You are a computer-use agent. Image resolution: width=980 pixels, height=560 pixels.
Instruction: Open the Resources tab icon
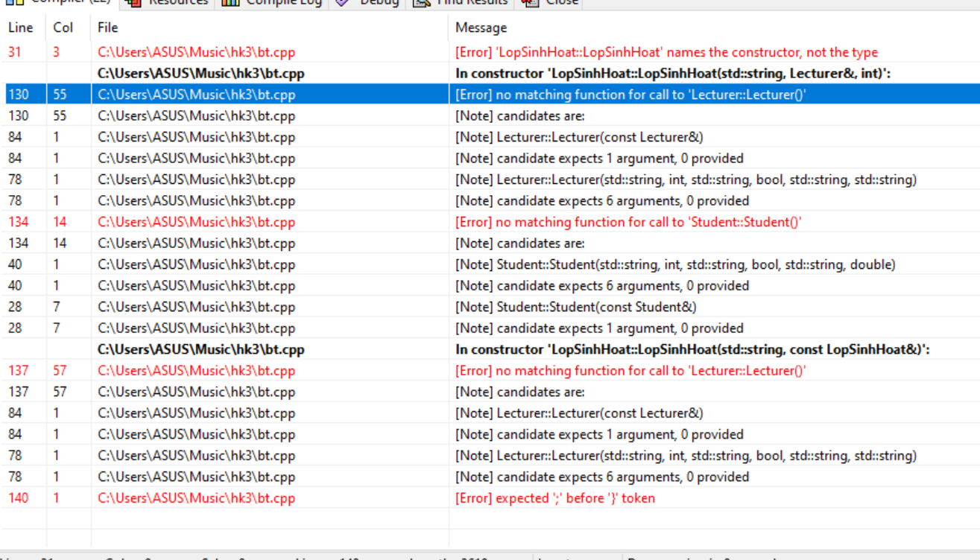(133, 2)
